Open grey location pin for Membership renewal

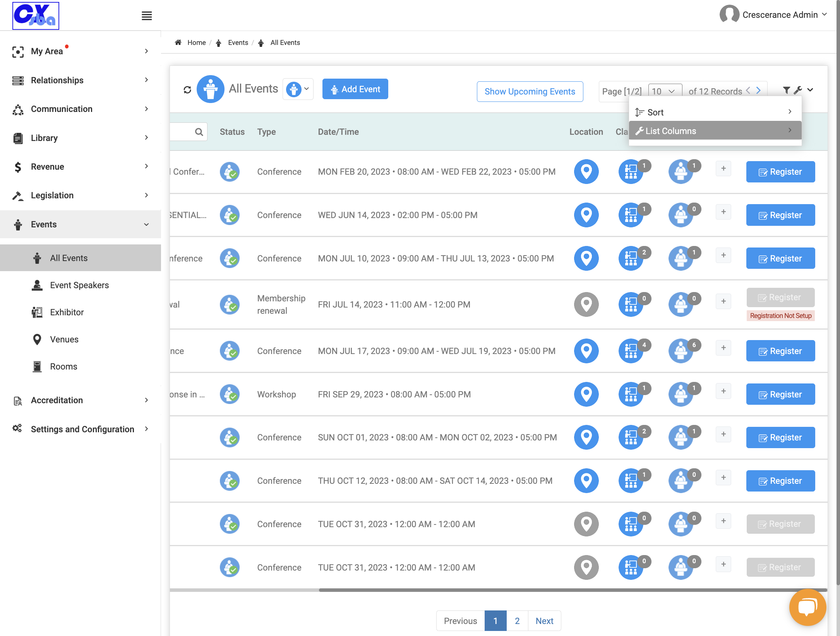click(x=586, y=304)
